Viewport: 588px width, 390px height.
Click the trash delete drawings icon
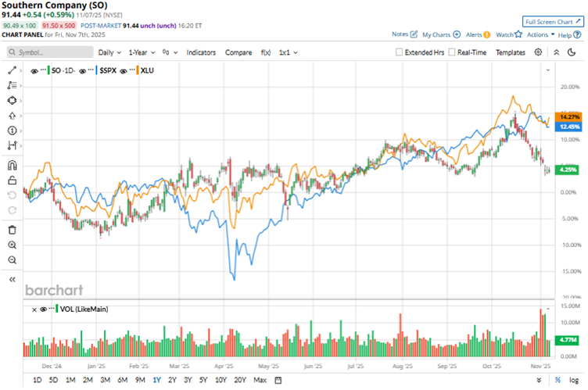click(12, 230)
